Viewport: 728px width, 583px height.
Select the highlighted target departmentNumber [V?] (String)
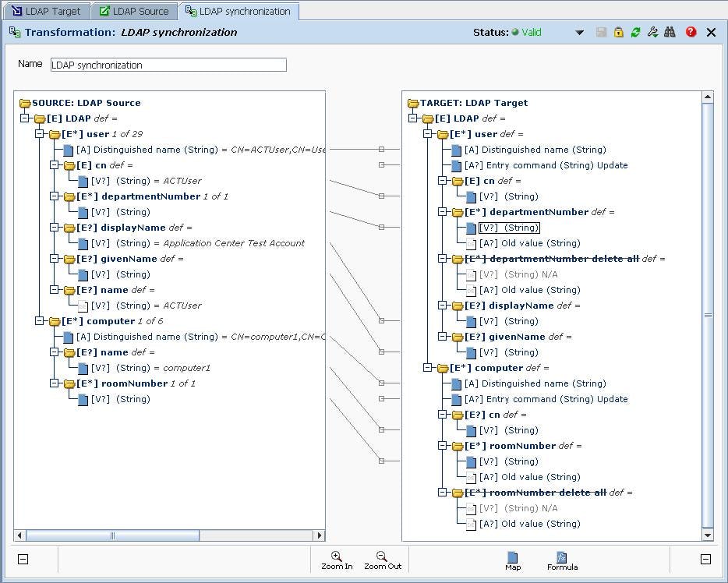point(509,228)
